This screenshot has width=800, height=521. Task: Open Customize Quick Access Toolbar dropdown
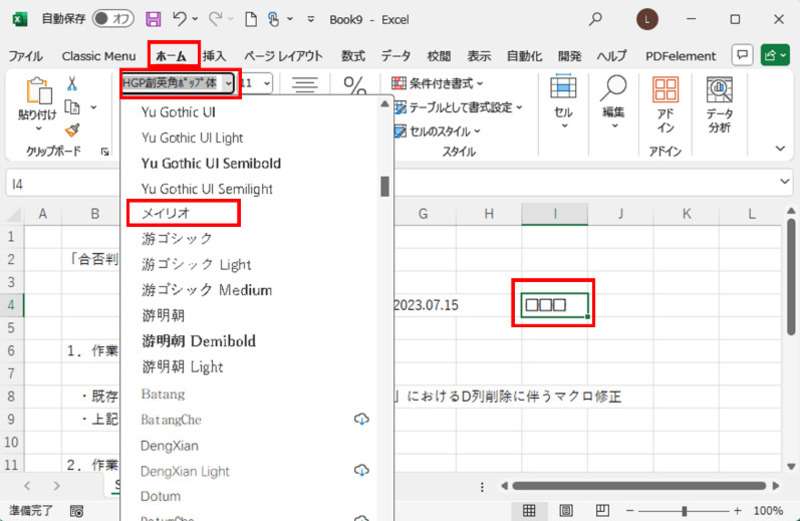tap(311, 19)
